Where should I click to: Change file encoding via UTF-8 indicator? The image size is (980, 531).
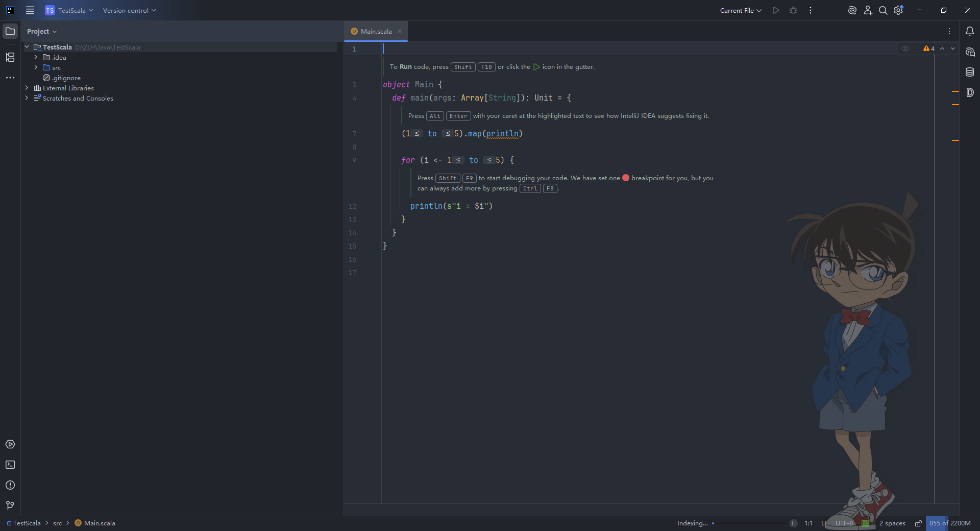[844, 523]
